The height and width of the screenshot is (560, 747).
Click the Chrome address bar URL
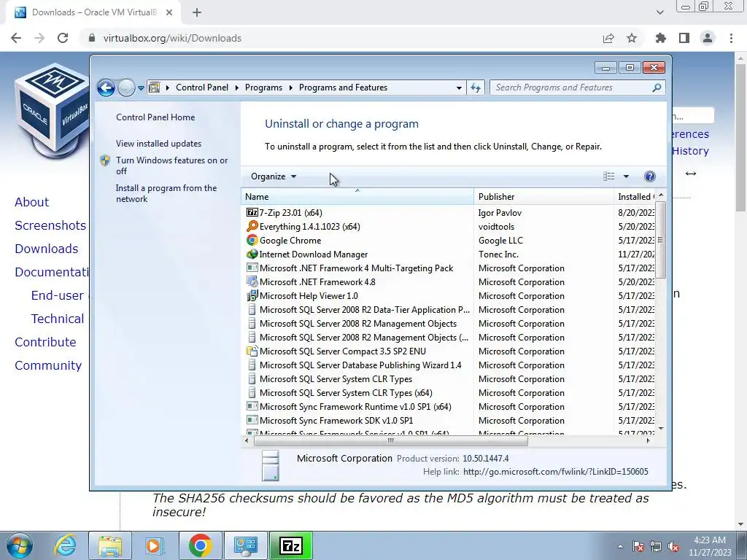tap(172, 38)
